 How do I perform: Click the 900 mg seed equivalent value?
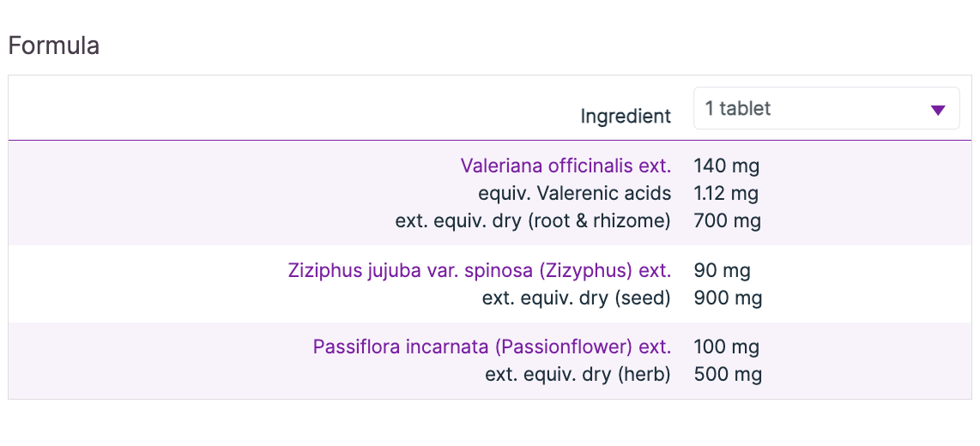728,298
